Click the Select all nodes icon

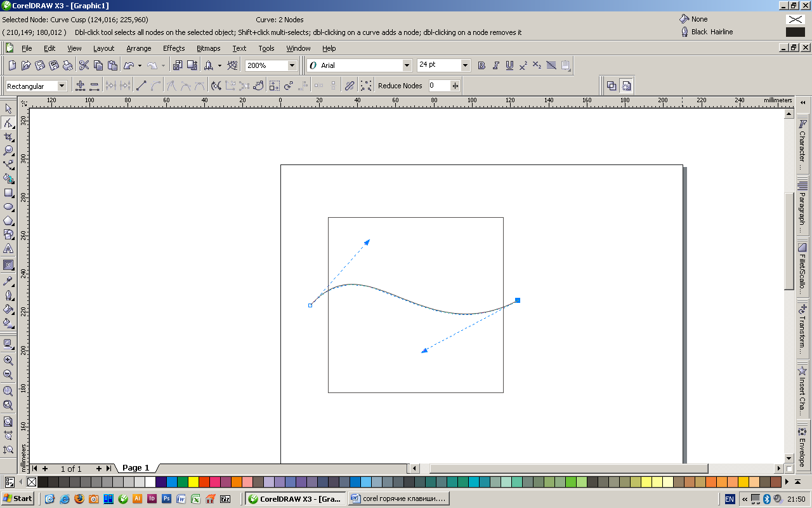pos(366,86)
